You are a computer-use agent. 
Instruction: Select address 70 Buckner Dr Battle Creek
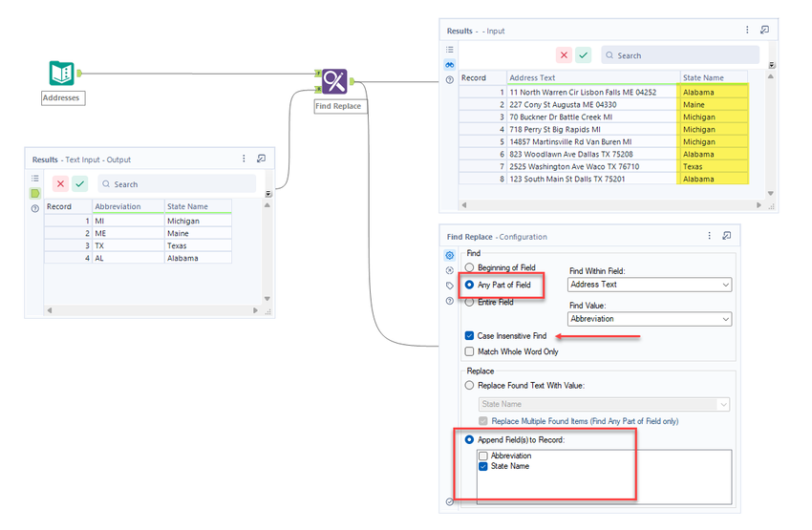[592, 117]
